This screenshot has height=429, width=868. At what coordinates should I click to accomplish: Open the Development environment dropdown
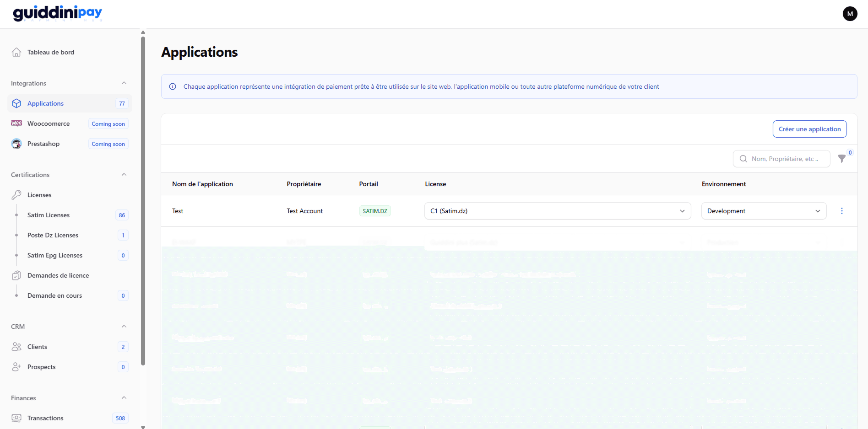[763, 211]
